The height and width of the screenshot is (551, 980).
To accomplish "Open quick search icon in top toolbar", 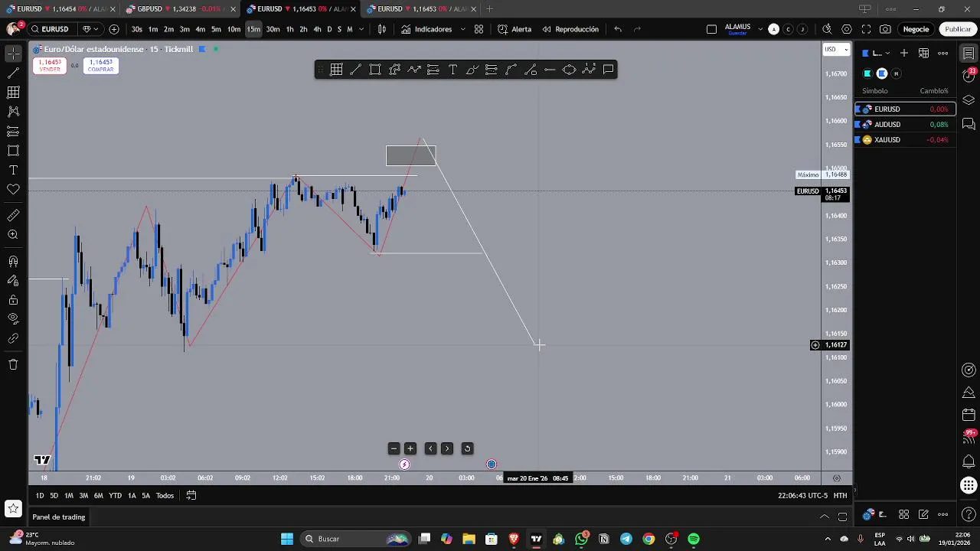I will click(x=827, y=29).
